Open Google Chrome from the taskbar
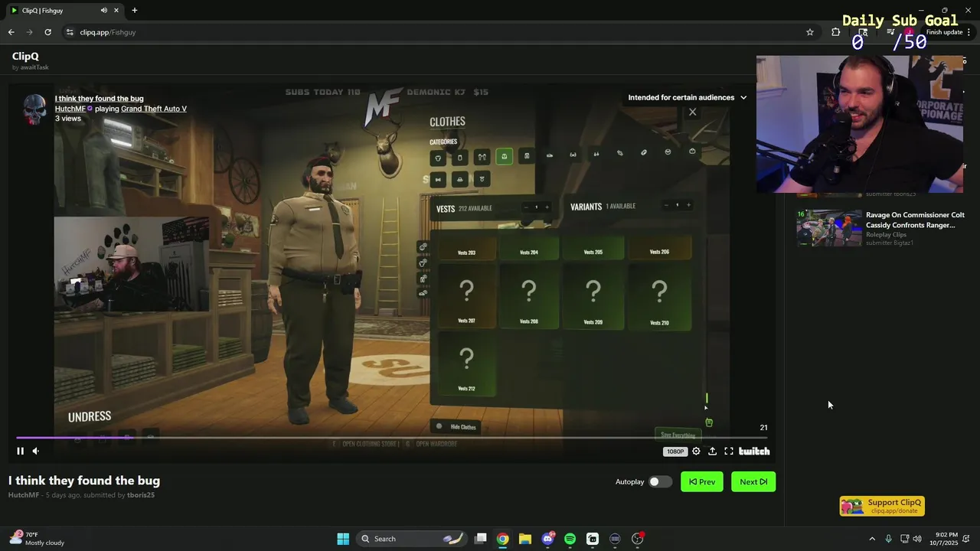Viewport: 980px width, 551px height. click(502, 539)
